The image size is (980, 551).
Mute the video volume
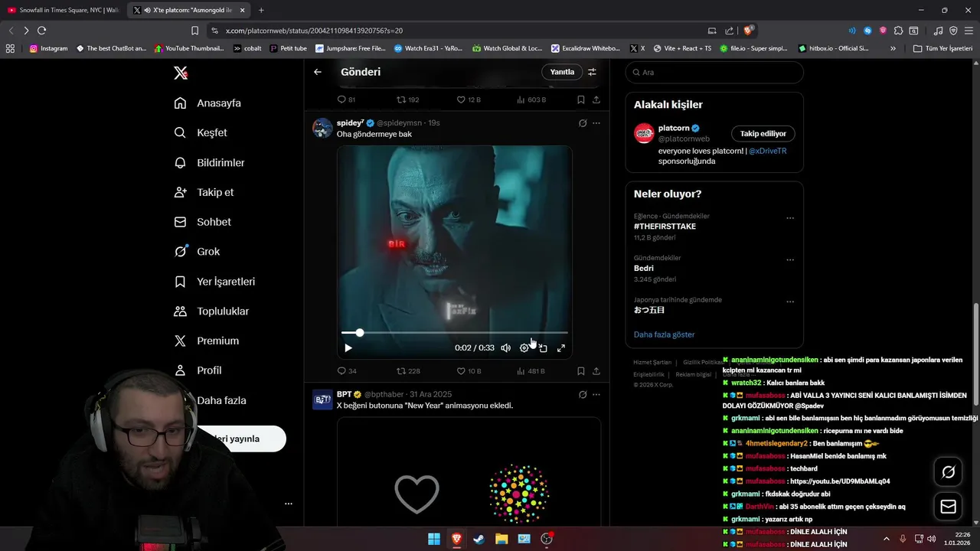pos(505,348)
